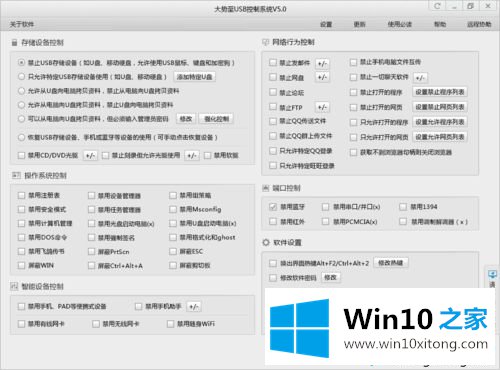
Task: Click +/- button next to 禁止一切聊天软件
Action: click(x=420, y=78)
